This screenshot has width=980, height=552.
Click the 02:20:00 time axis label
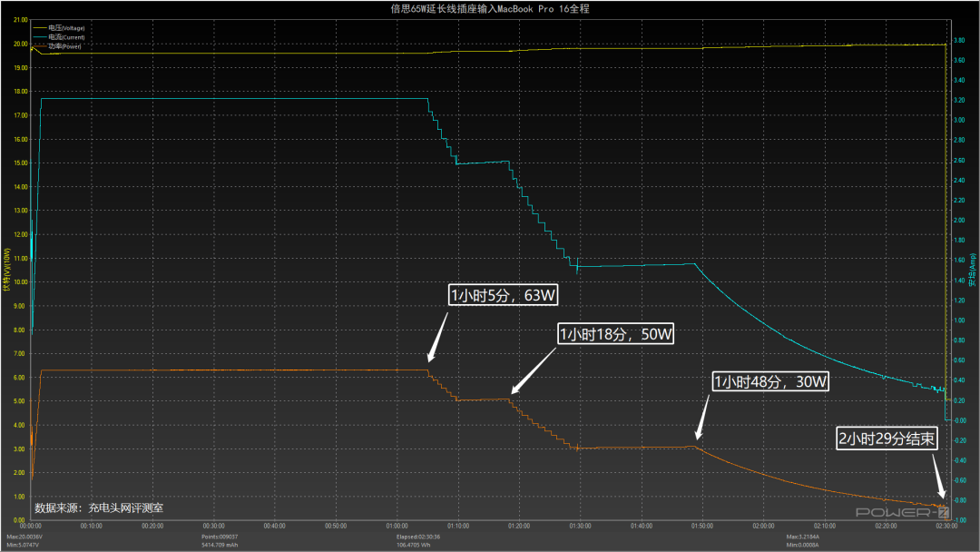point(886,526)
